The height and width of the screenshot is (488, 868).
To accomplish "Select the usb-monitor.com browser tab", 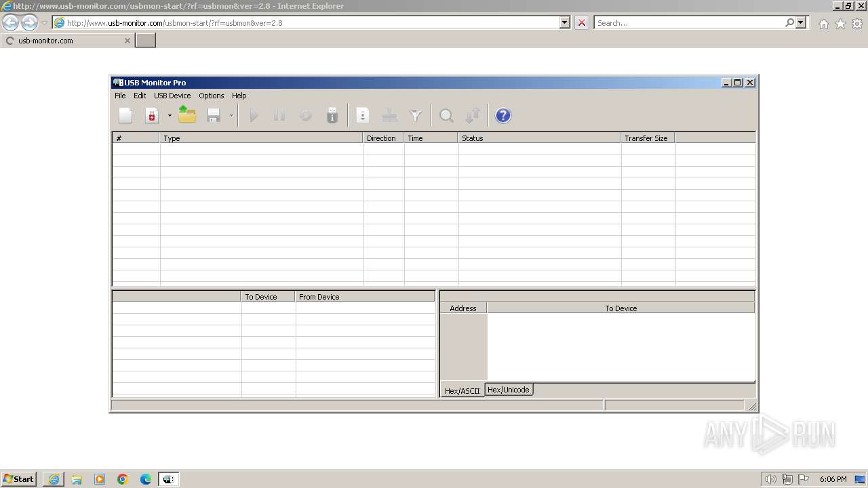I will coord(66,41).
